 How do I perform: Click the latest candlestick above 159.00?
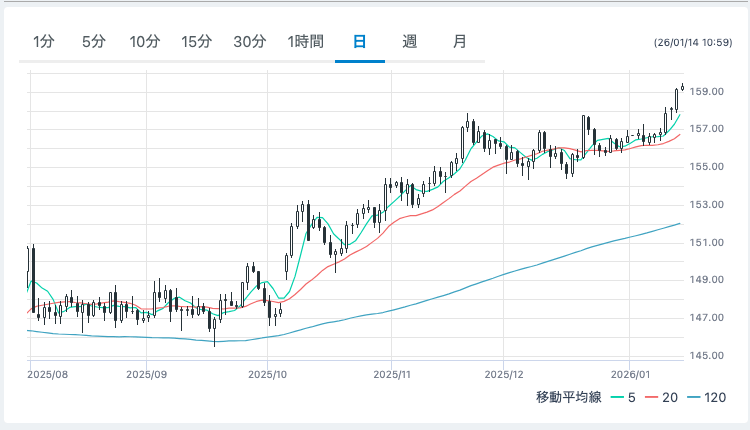[682, 86]
